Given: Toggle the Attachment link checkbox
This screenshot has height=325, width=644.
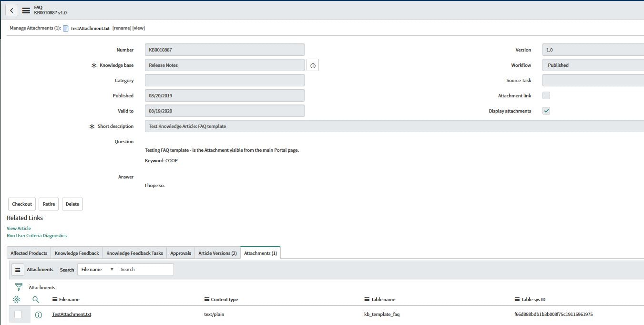Looking at the screenshot, I should 546,95.
